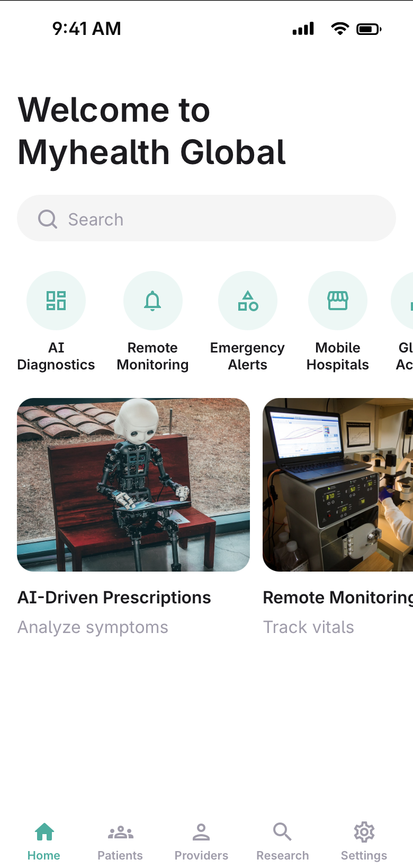The width and height of the screenshot is (413, 868).
Task: Open the Research tab
Action: [282, 842]
